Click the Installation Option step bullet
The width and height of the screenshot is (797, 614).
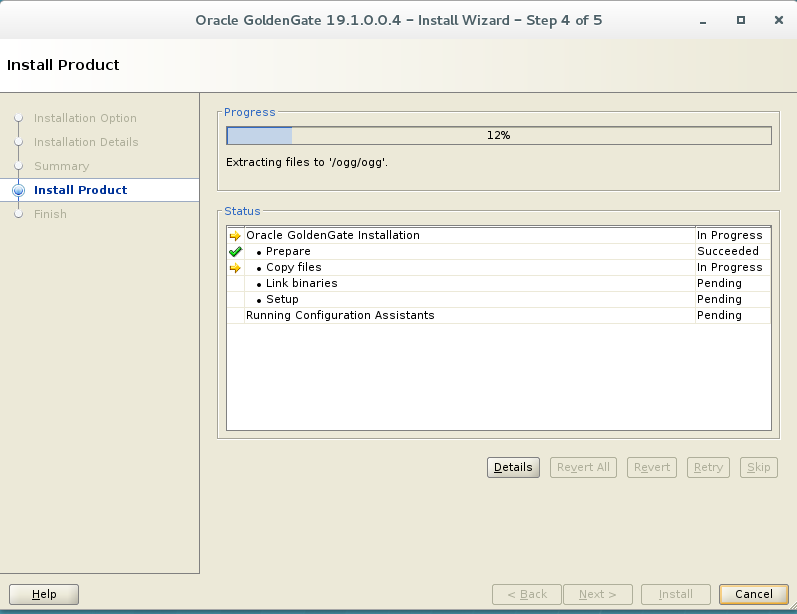pyautogui.click(x=18, y=118)
